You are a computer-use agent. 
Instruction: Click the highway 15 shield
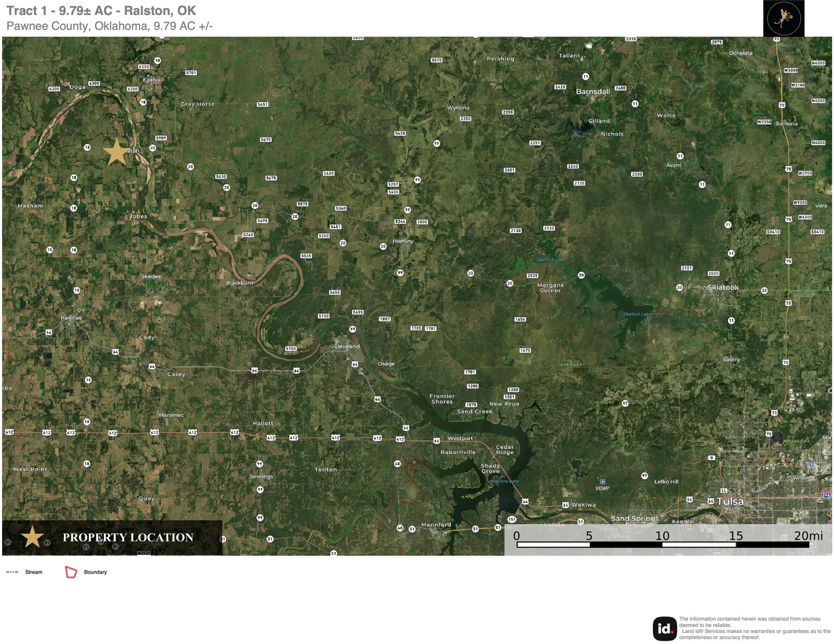50,250
